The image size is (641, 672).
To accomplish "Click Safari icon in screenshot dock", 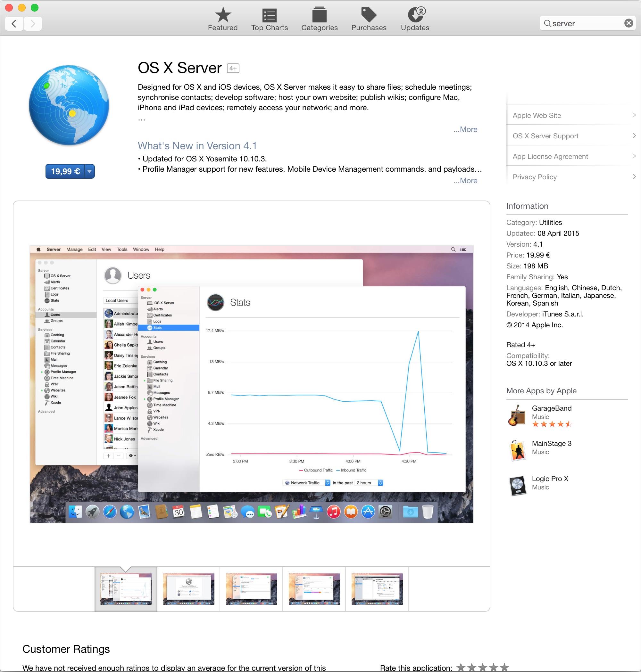I will [110, 512].
